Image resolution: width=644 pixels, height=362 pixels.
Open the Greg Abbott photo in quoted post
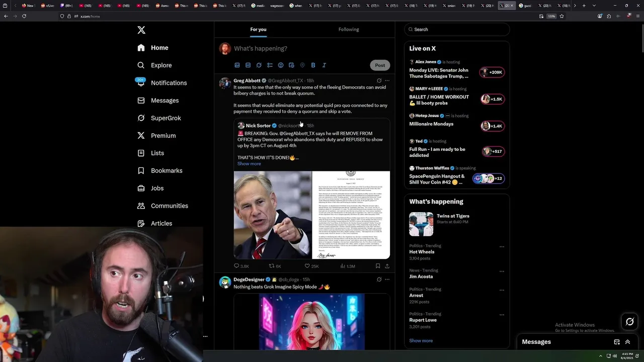click(x=273, y=215)
